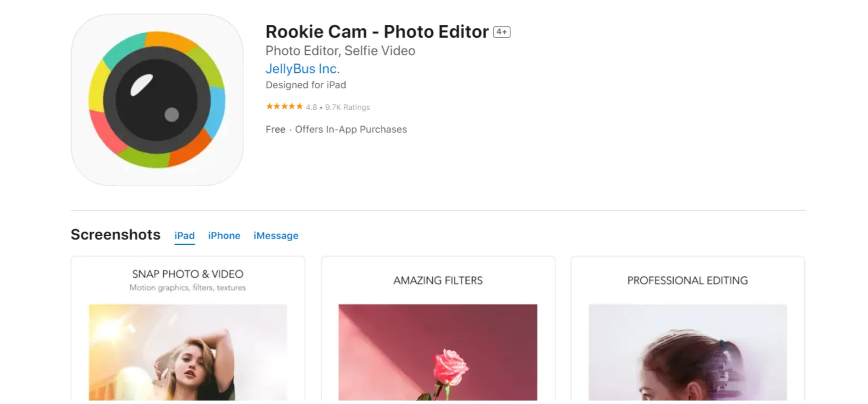Click the 4+ age rating badge
Image resolution: width=868 pixels, height=404 pixels.
point(502,32)
